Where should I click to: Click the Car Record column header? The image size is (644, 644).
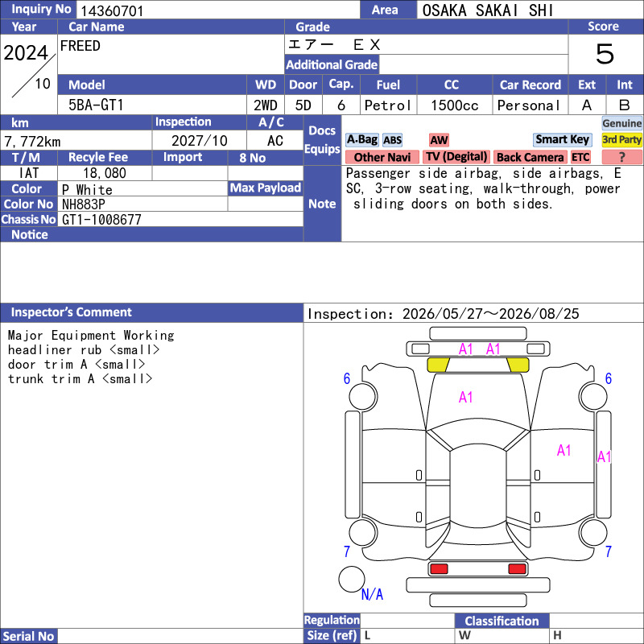530,85
